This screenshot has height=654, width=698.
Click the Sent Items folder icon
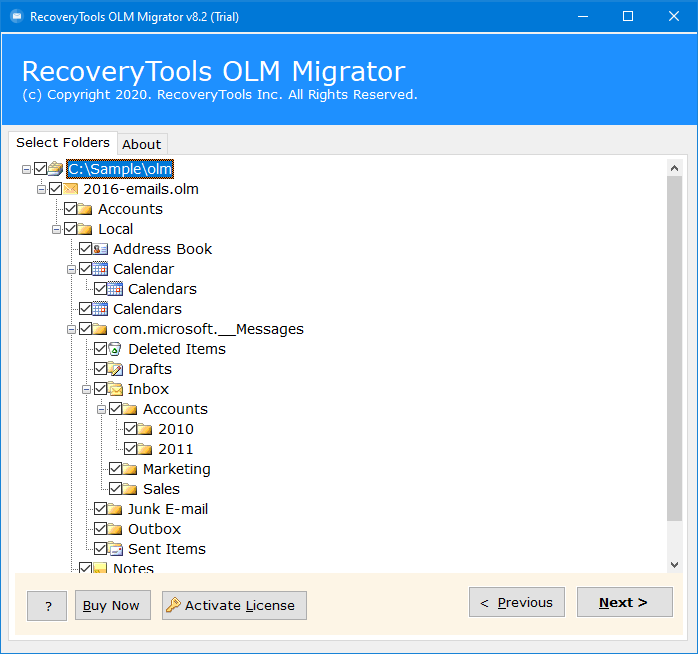115,549
